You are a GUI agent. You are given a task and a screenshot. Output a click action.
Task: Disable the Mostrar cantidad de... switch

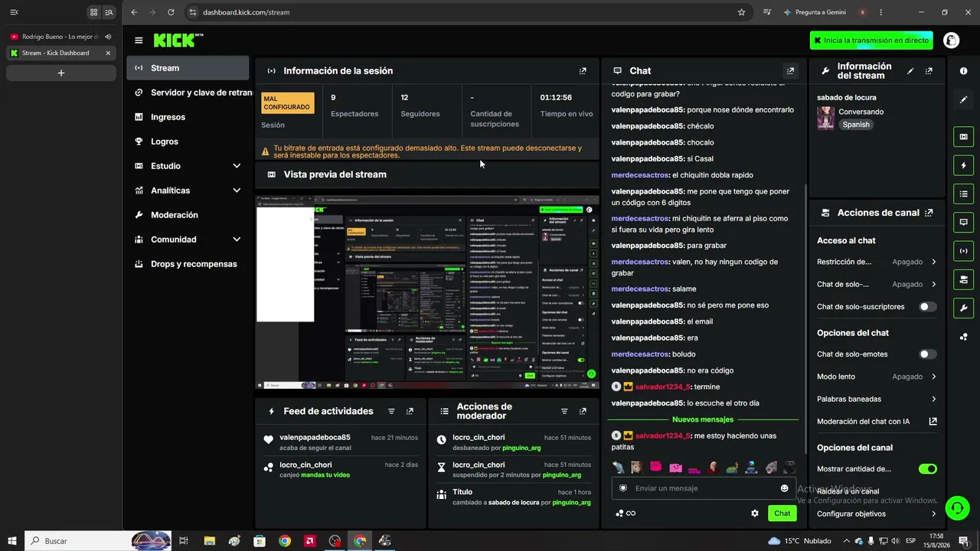coord(928,469)
